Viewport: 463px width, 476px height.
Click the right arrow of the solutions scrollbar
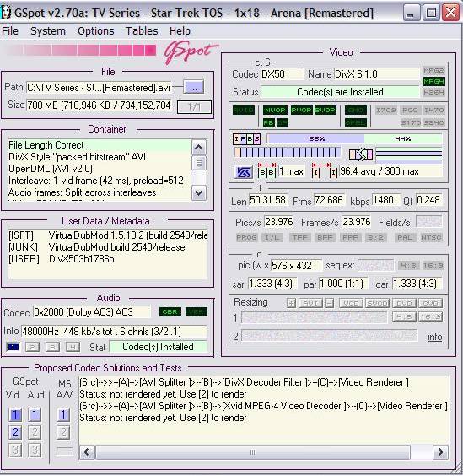point(440,452)
